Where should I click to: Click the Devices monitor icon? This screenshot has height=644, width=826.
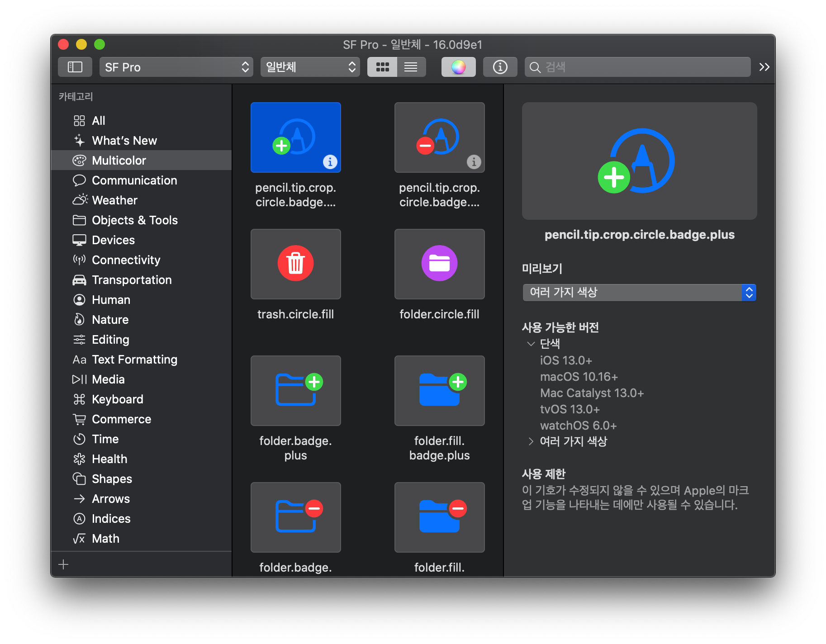(x=79, y=240)
